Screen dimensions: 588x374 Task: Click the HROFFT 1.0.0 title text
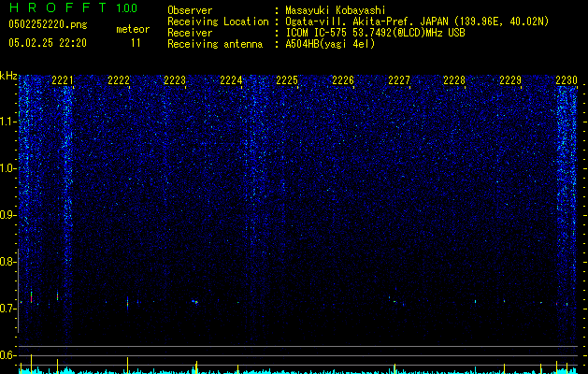[x=73, y=7]
